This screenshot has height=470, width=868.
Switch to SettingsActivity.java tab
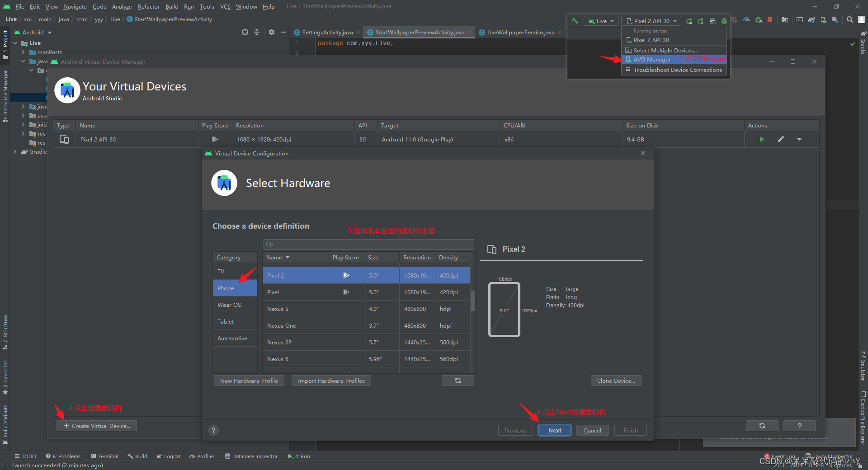327,32
